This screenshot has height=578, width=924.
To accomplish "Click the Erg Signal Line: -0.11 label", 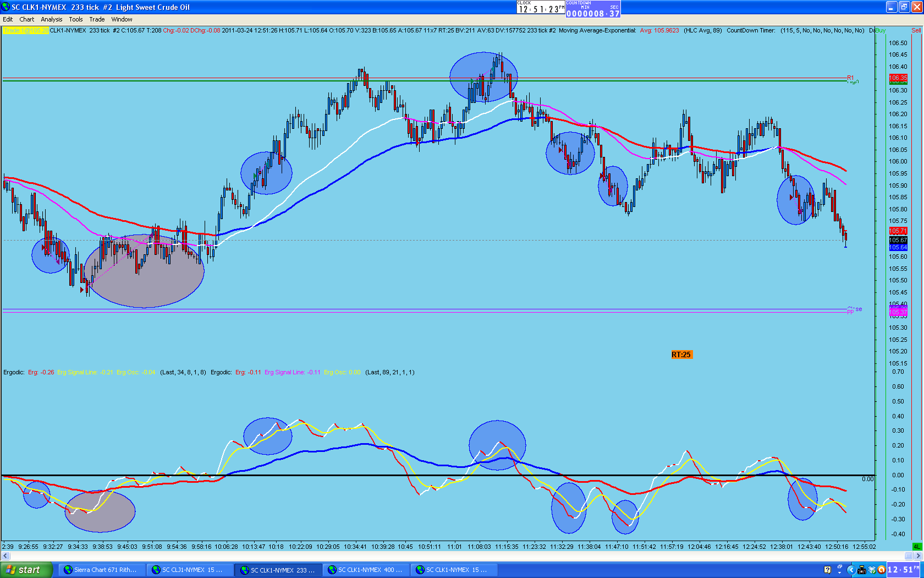I will point(293,373).
